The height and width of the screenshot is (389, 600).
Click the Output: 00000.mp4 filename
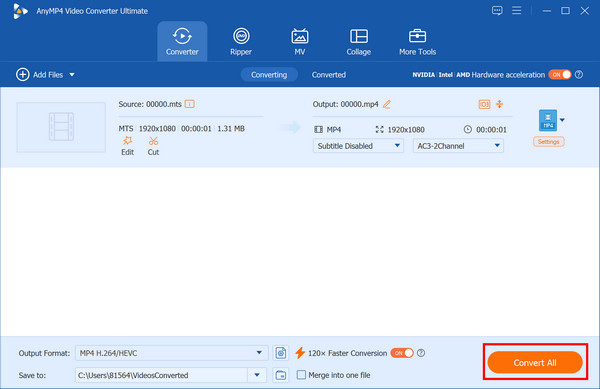(346, 104)
